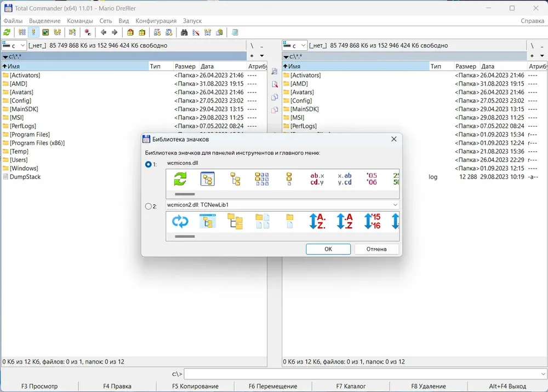Open the Выделение menu
548x392 pixels.
[x=45, y=21]
